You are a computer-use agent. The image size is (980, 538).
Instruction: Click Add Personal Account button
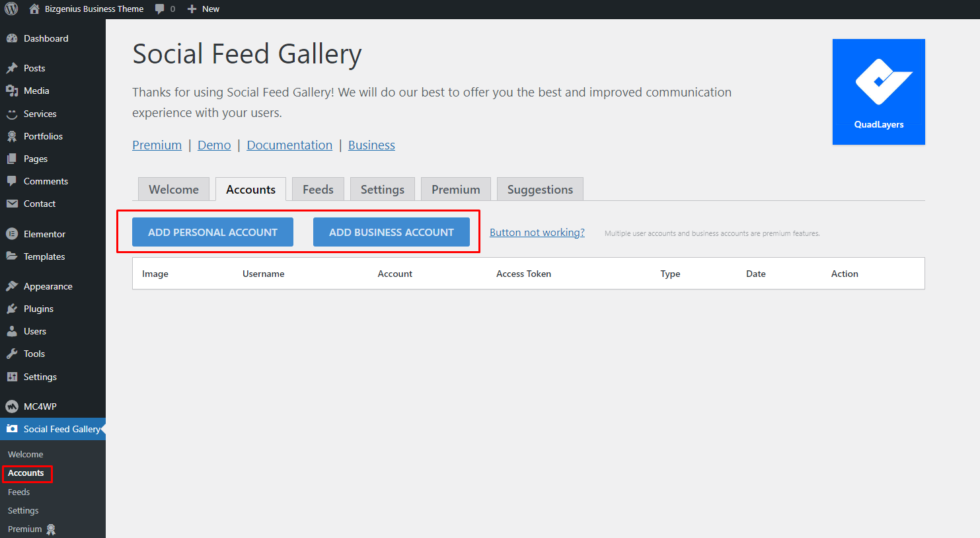point(213,232)
